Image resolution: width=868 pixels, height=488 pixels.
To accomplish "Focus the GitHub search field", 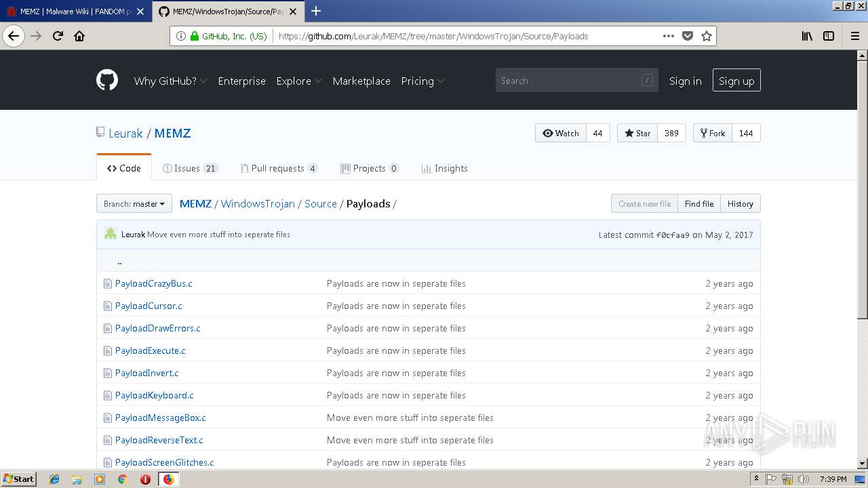I will pos(577,80).
